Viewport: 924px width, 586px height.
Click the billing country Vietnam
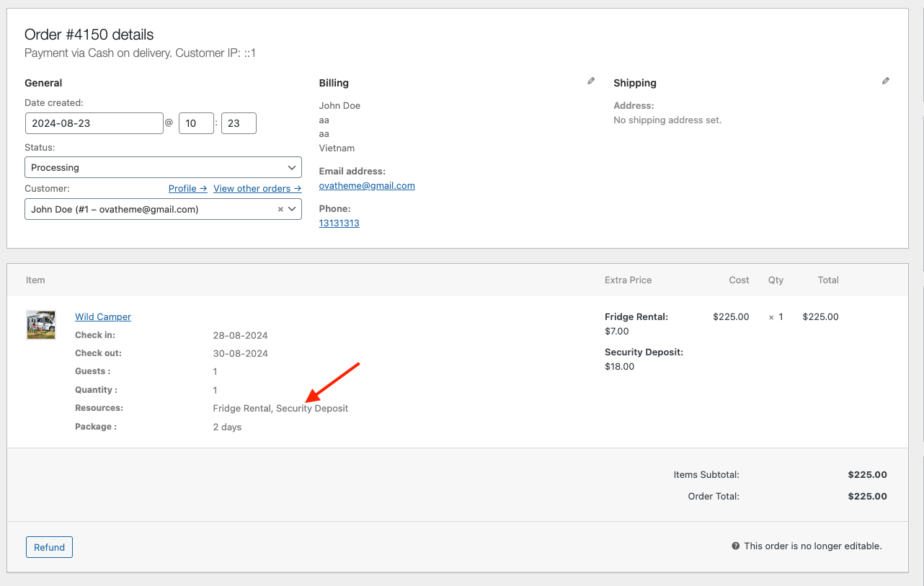pos(337,148)
